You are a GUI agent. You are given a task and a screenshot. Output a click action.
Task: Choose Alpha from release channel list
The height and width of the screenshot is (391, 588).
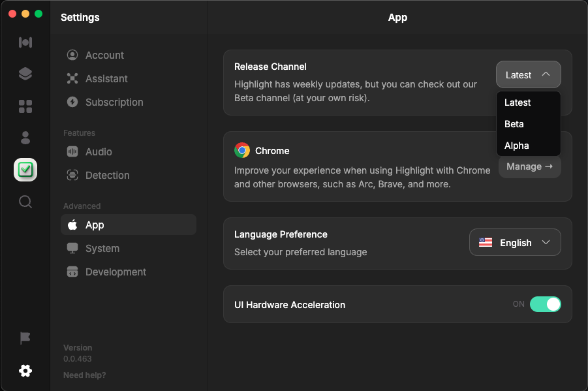coord(516,146)
